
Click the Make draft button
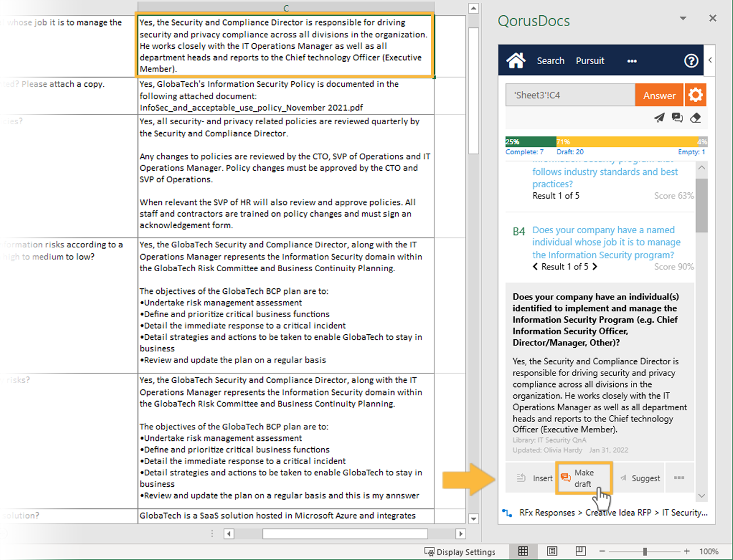tap(583, 478)
